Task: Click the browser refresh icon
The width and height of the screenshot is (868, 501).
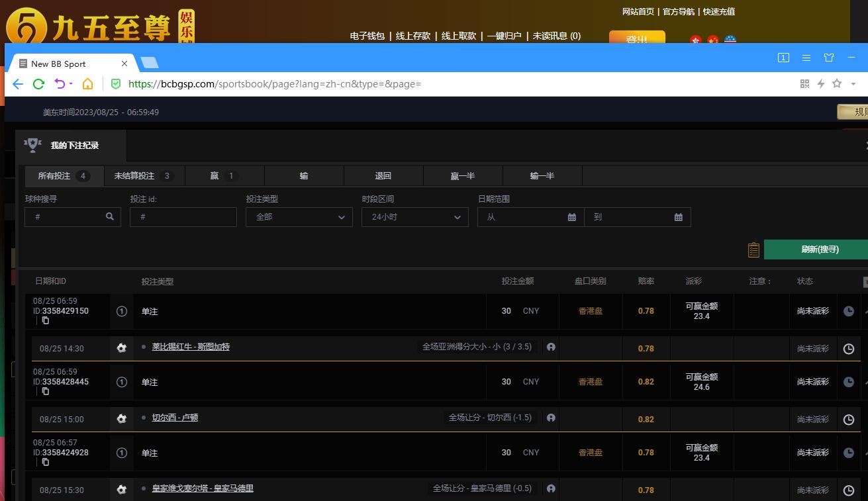Action: click(x=38, y=83)
